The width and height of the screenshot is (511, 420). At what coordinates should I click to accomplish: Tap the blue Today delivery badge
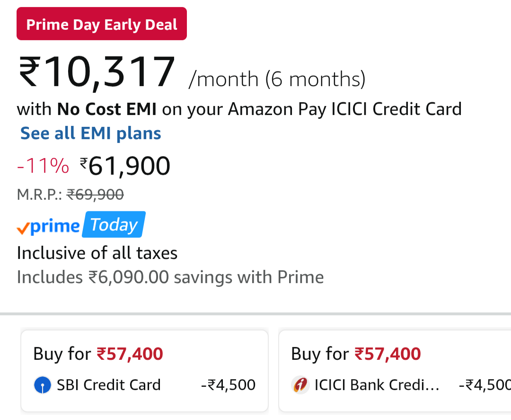tap(114, 225)
